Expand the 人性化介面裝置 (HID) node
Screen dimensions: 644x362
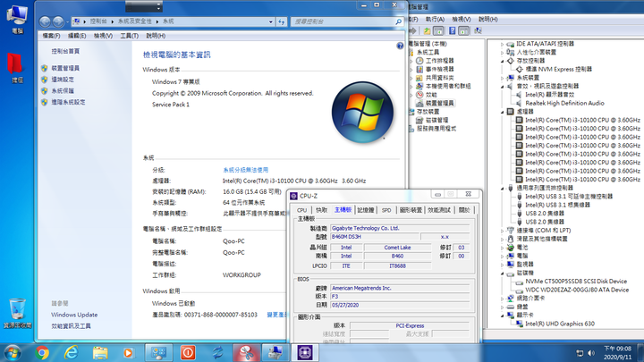[x=503, y=52]
